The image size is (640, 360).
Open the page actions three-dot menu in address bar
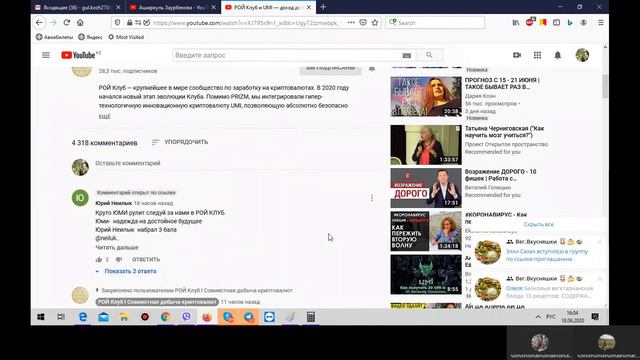coord(351,22)
